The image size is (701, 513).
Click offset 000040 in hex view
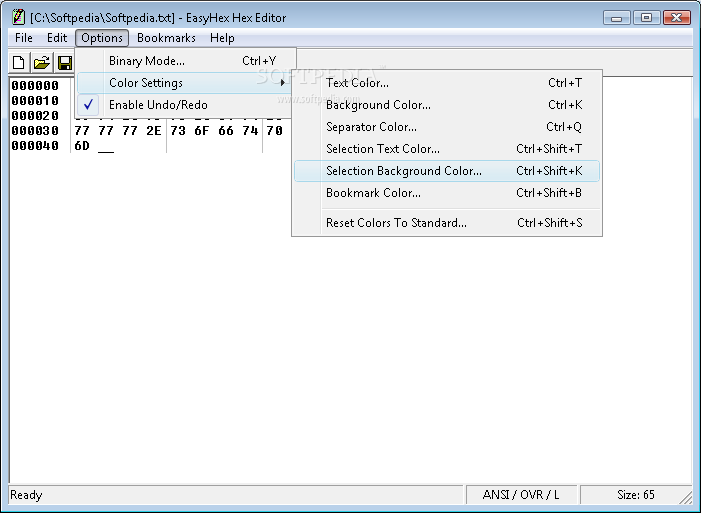[35, 146]
